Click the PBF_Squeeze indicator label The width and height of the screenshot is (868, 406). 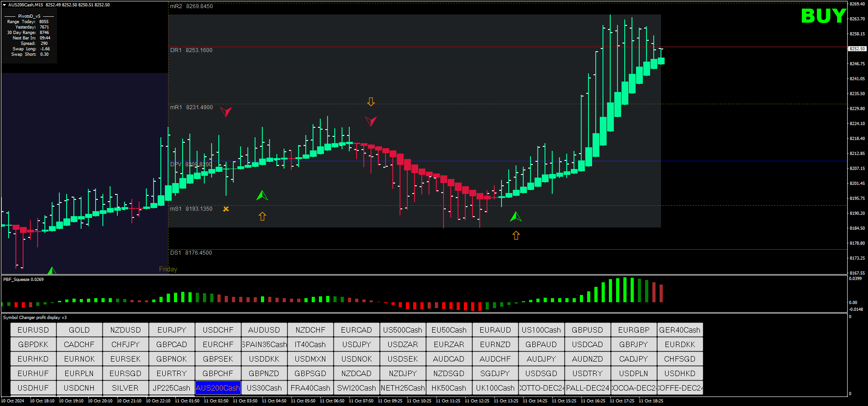[23, 279]
